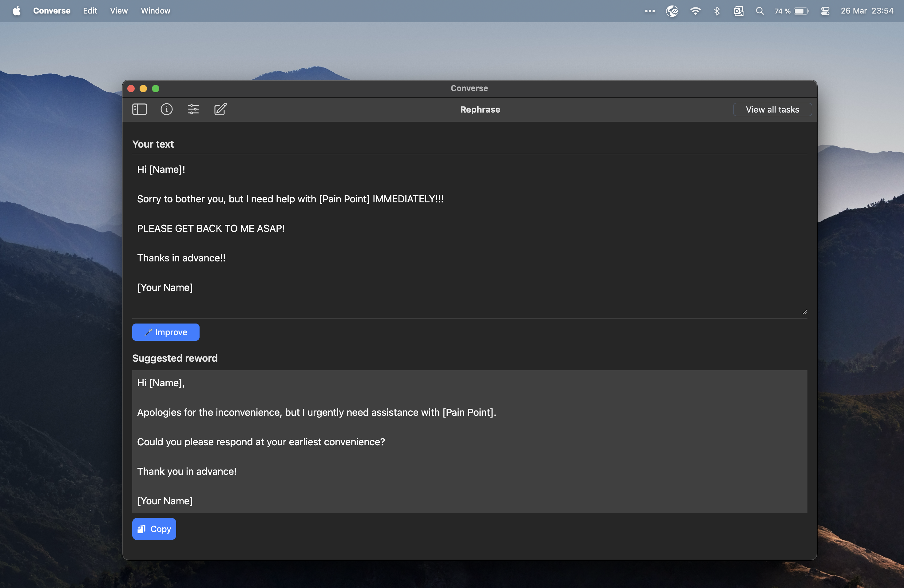Image resolution: width=904 pixels, height=588 pixels.
Task: Click the compose new note icon
Action: tap(220, 109)
